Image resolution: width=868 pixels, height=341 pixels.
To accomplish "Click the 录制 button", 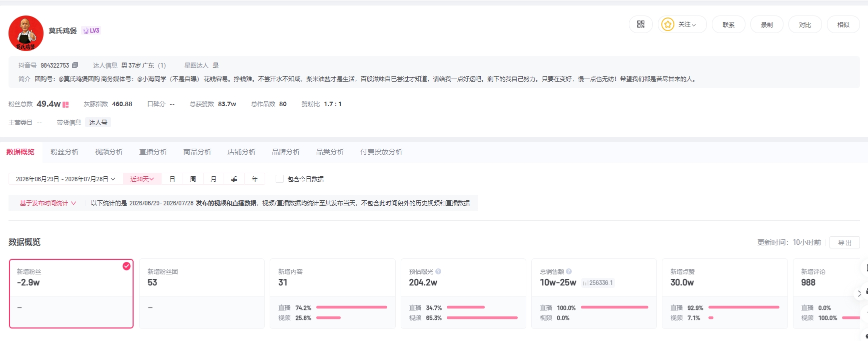I will point(767,25).
